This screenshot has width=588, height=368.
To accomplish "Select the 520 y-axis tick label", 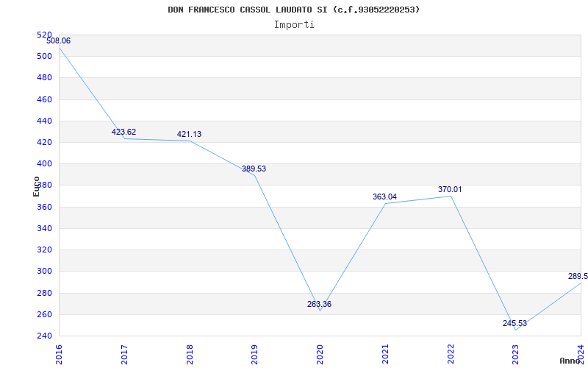I will (x=44, y=35).
